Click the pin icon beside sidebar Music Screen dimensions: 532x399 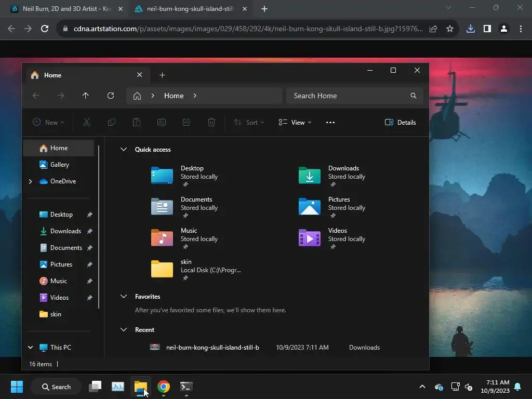89,281
